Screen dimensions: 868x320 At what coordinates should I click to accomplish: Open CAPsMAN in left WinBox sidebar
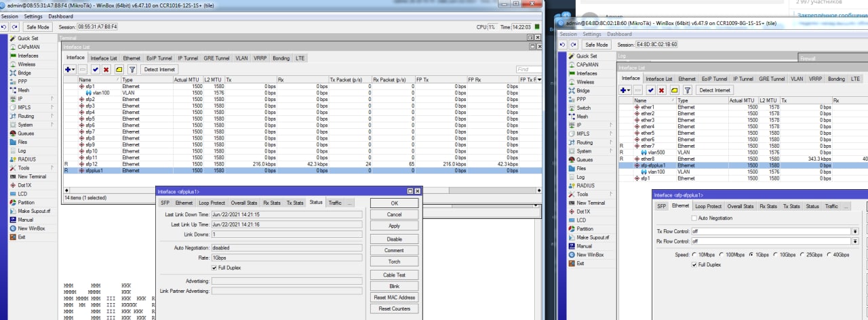tap(28, 47)
